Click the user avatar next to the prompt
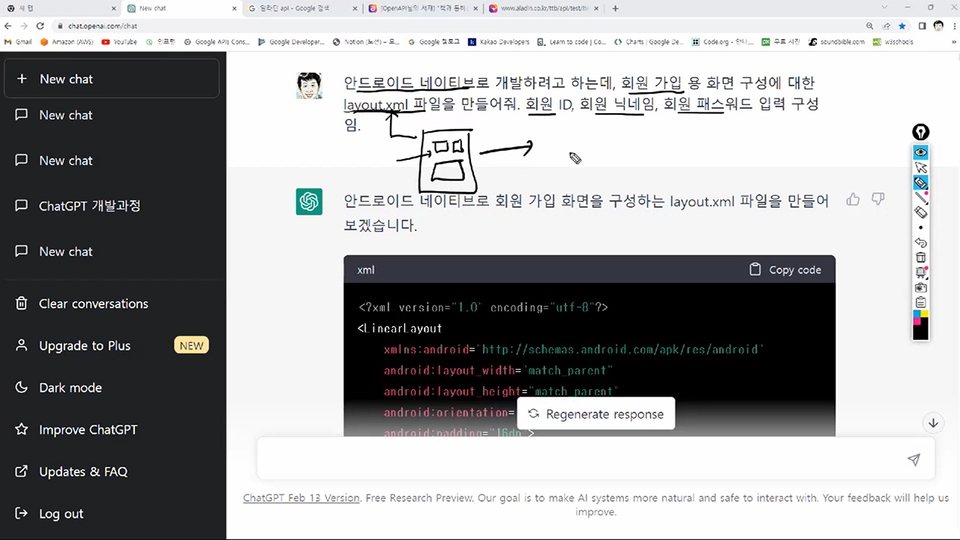This screenshot has height=540, width=960. 309,86
